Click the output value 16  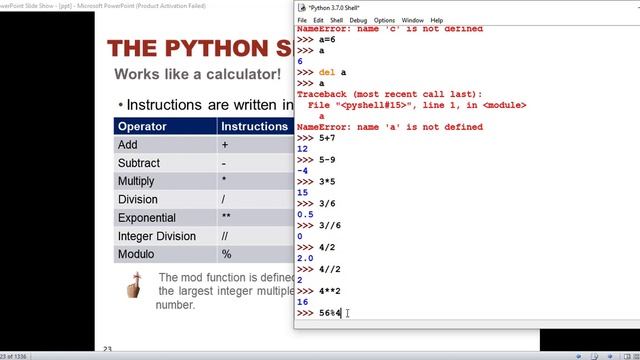302,302
